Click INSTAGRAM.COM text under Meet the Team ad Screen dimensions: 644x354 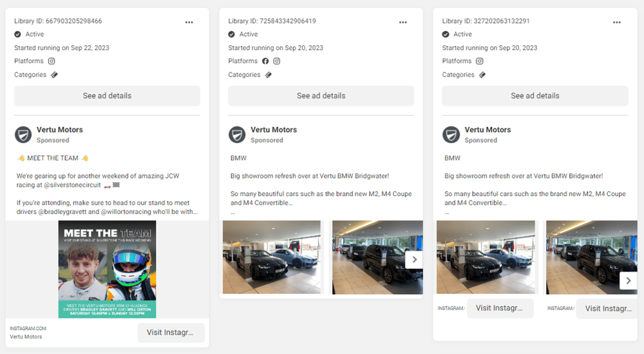pyautogui.click(x=28, y=328)
